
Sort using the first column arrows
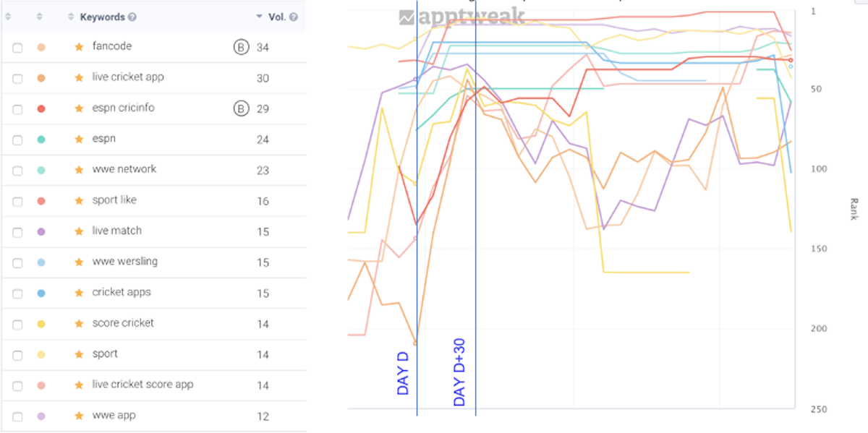(x=8, y=17)
